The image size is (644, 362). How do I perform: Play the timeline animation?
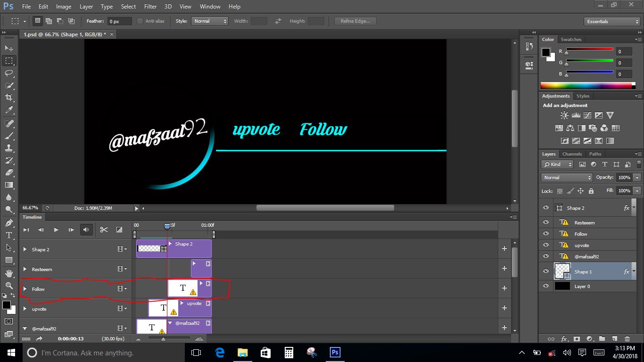click(x=56, y=230)
